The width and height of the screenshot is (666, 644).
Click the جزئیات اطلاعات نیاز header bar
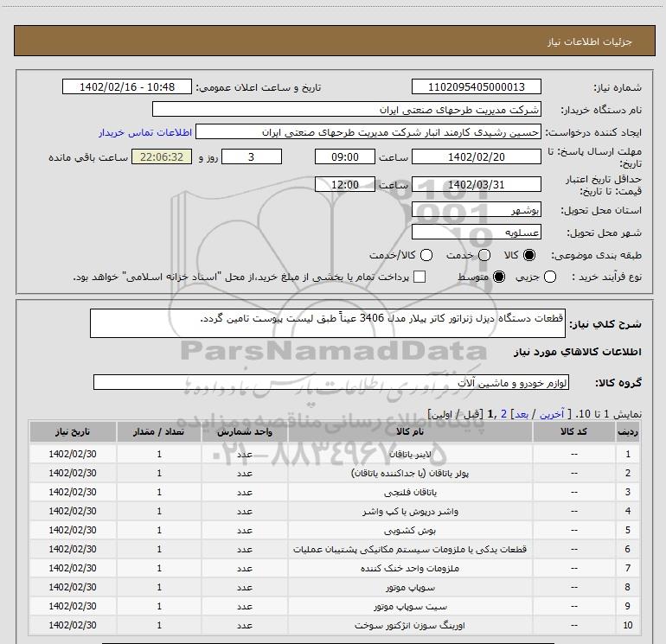tap(334, 41)
